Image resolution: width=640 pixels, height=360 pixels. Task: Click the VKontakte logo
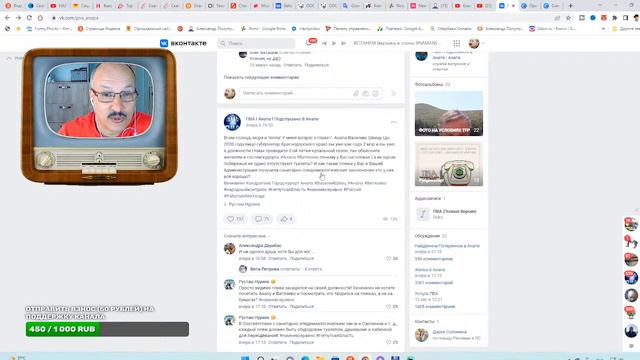[183, 43]
